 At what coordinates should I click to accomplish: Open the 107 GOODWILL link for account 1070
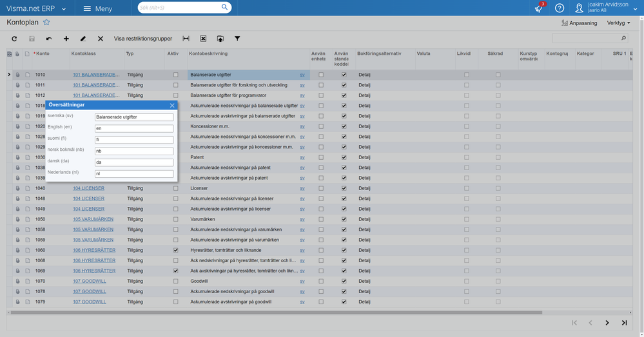coord(89,281)
